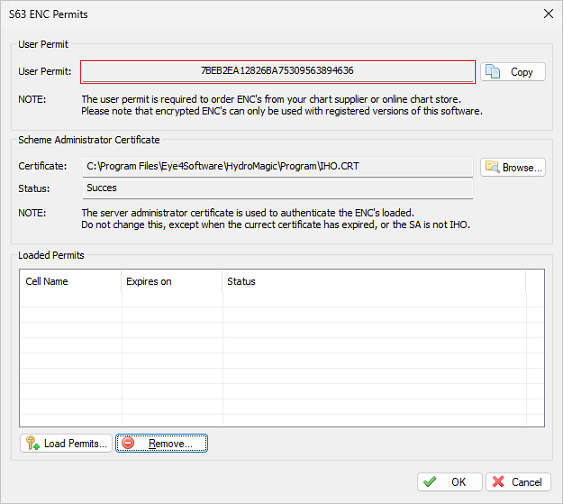Click the Browse folder icon

492,167
